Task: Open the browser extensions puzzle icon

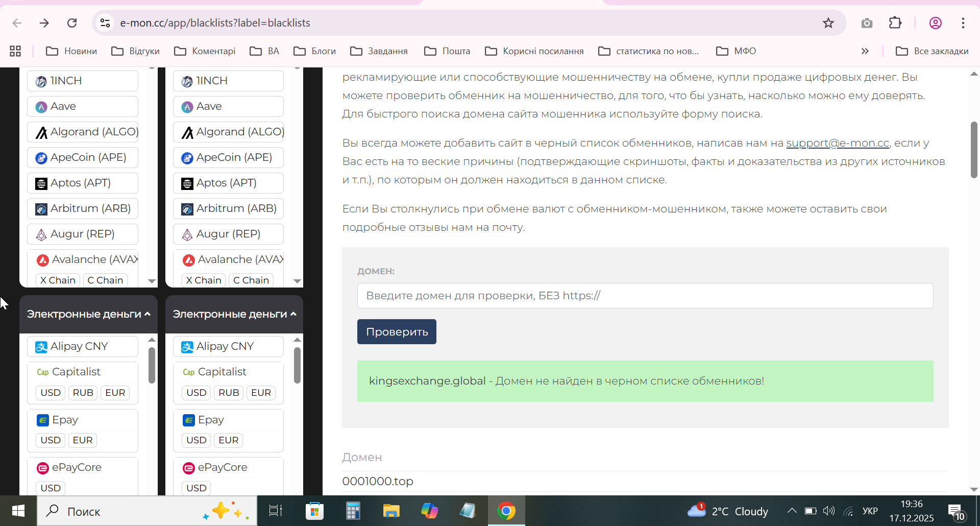Action: point(895,23)
